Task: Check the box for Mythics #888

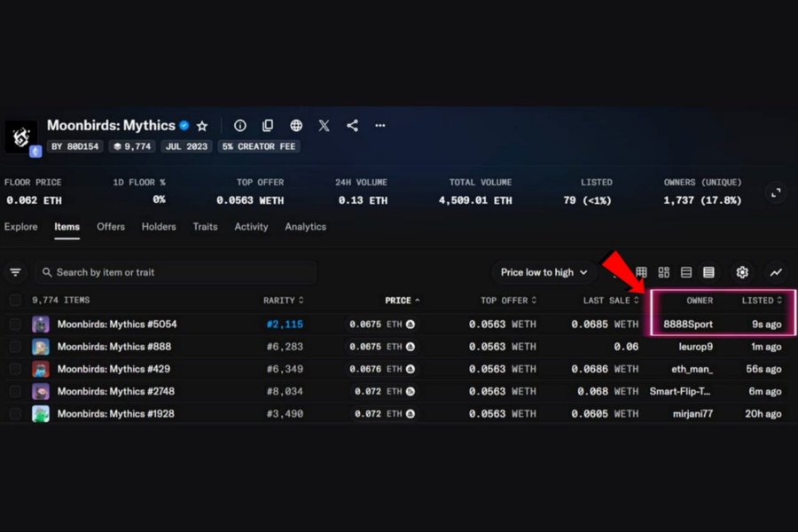Action: click(15, 347)
